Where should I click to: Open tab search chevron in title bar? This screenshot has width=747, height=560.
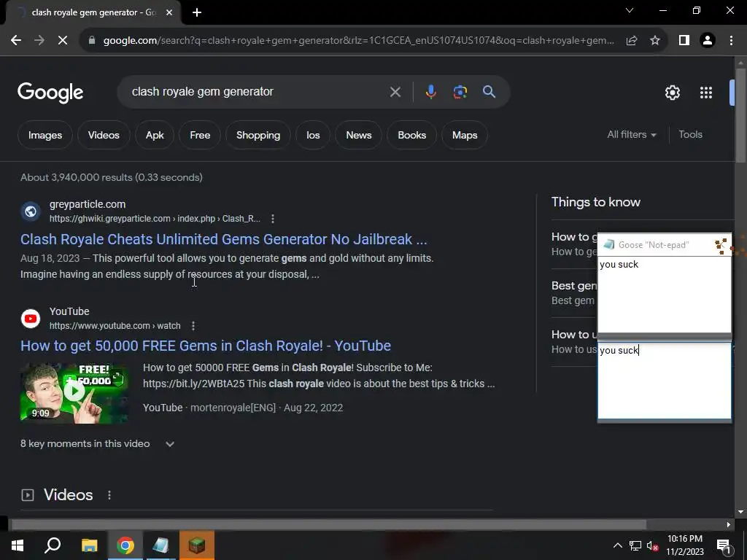pyautogui.click(x=630, y=10)
